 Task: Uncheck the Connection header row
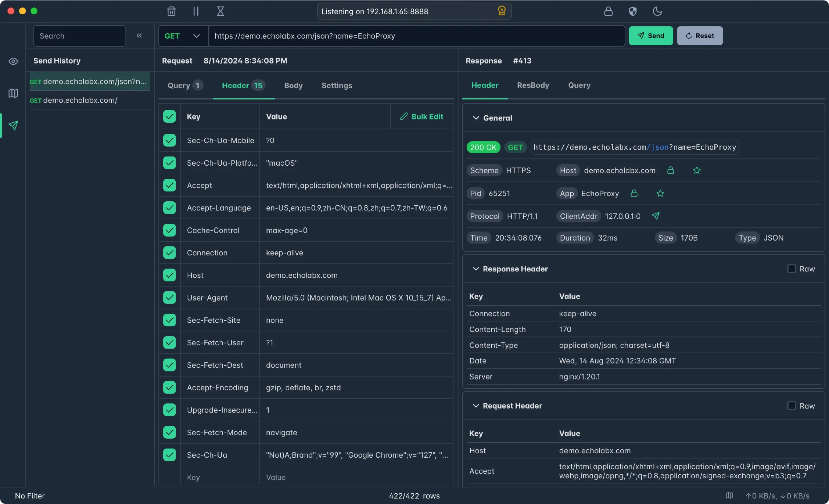pos(169,253)
